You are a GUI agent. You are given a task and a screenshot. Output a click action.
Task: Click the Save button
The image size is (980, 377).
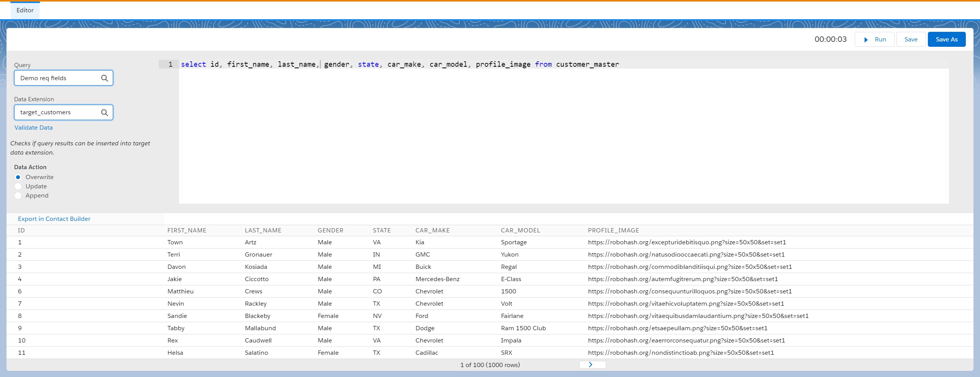click(911, 40)
